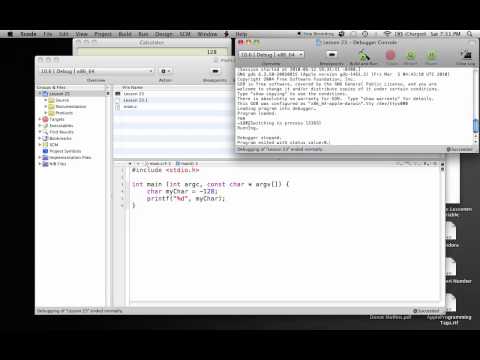
Task: Click the Spotlight magnifier icon
Action: tap(470, 34)
